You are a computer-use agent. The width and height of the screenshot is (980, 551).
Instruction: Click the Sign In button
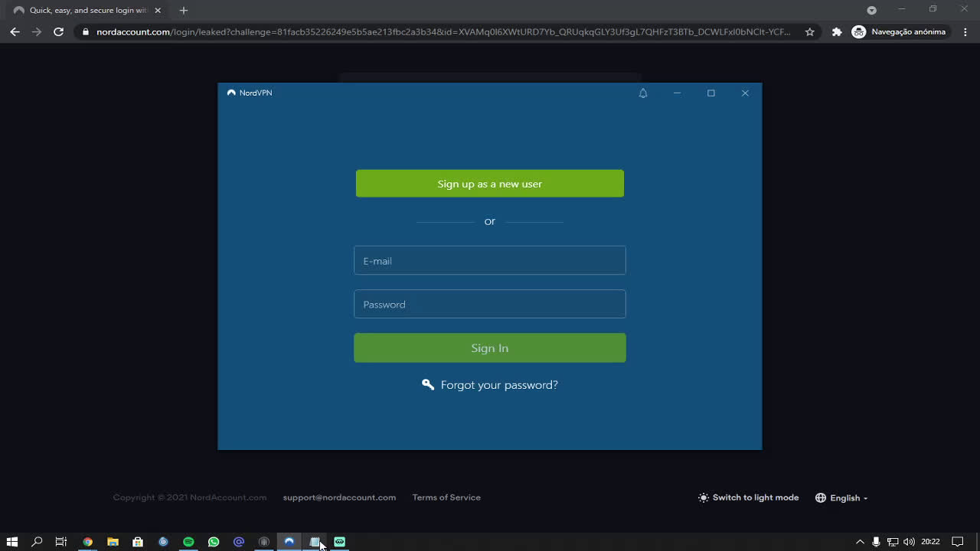point(490,347)
